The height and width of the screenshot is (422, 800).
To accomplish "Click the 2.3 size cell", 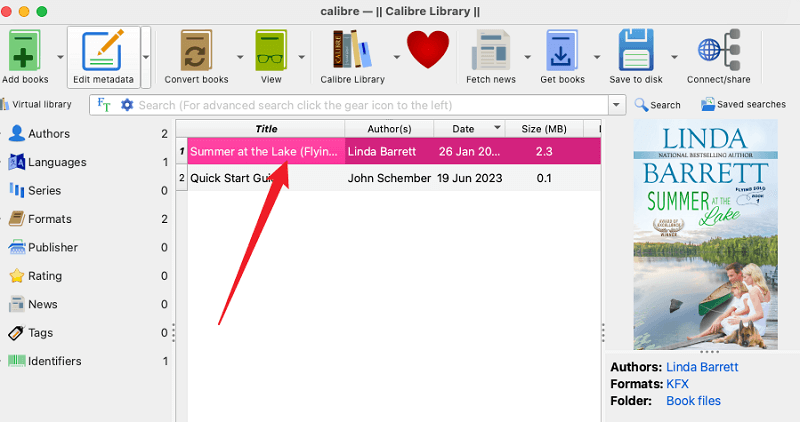I will pos(544,152).
